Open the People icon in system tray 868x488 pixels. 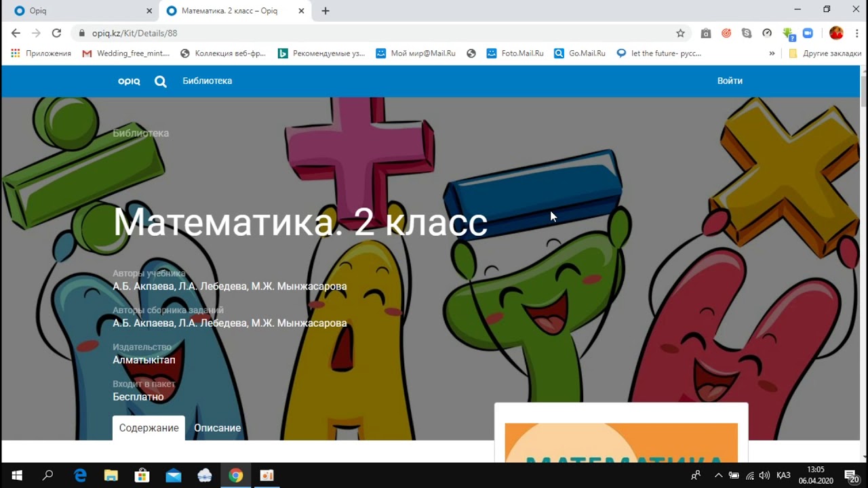(x=696, y=476)
